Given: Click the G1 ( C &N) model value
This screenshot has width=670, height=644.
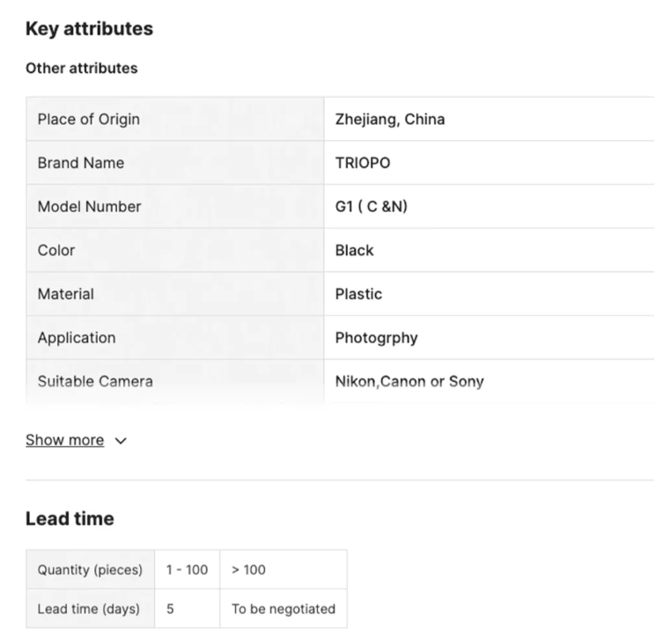Looking at the screenshot, I should (371, 207).
